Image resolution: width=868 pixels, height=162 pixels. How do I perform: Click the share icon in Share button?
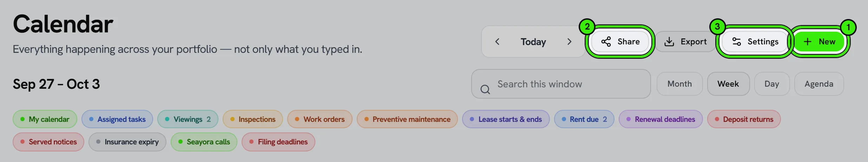tap(606, 42)
